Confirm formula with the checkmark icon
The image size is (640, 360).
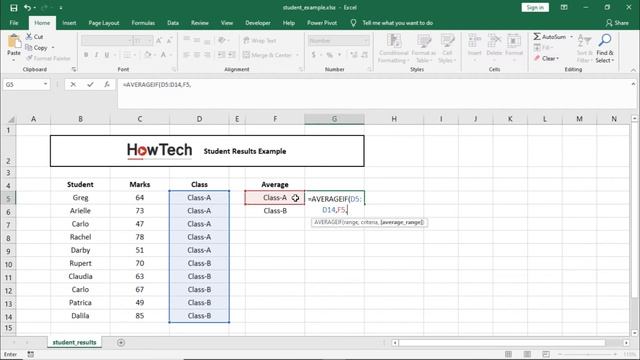point(90,84)
